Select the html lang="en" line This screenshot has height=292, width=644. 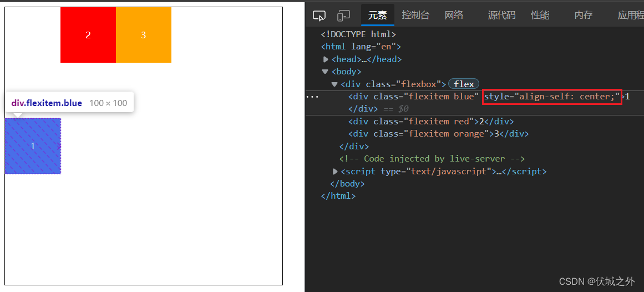361,47
